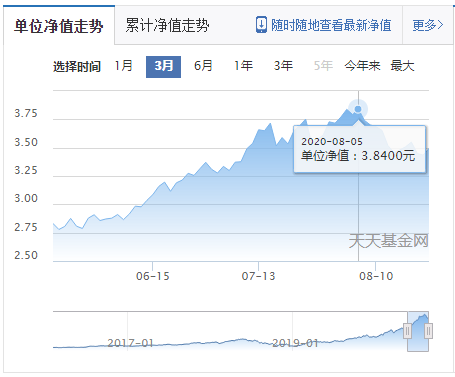
Task: Click the 2019-01 area of overview chart
Action: 295,343
